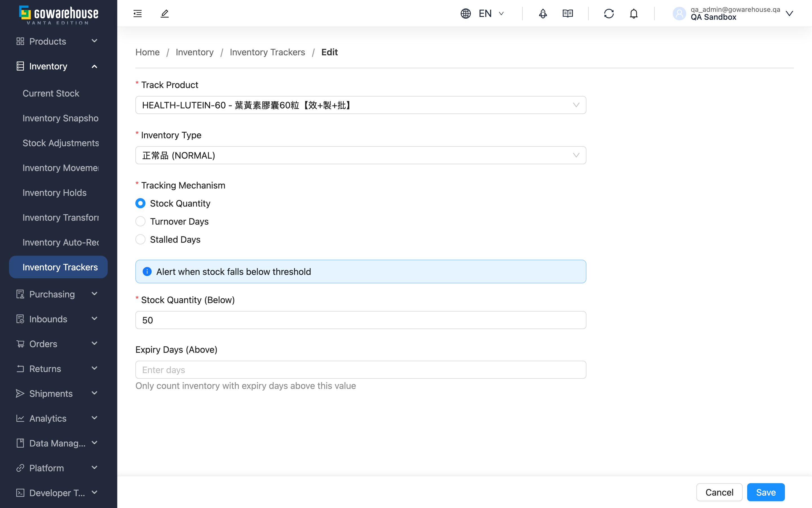Expand the Products menu chevron
The image size is (812, 508).
[94, 41]
